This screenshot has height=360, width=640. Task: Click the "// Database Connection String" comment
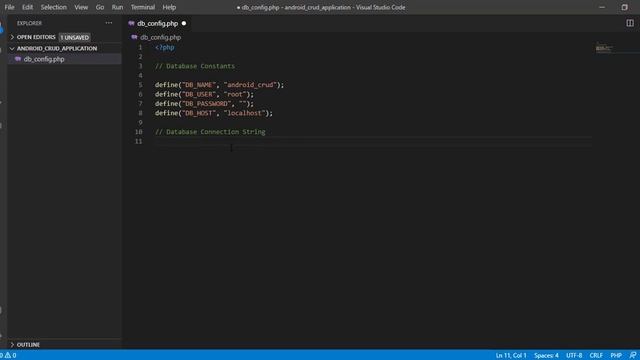(x=210, y=132)
